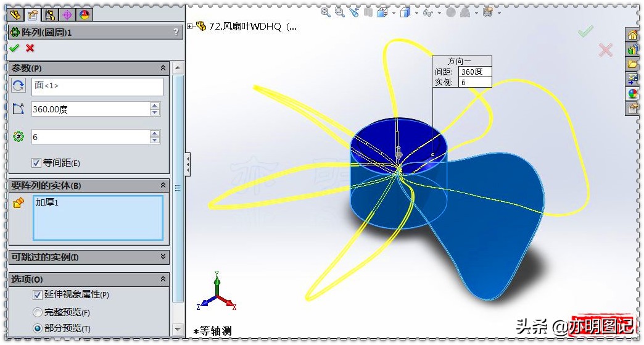Click Edit Appearance sphere icon
644x345 pixels.
point(451,13)
